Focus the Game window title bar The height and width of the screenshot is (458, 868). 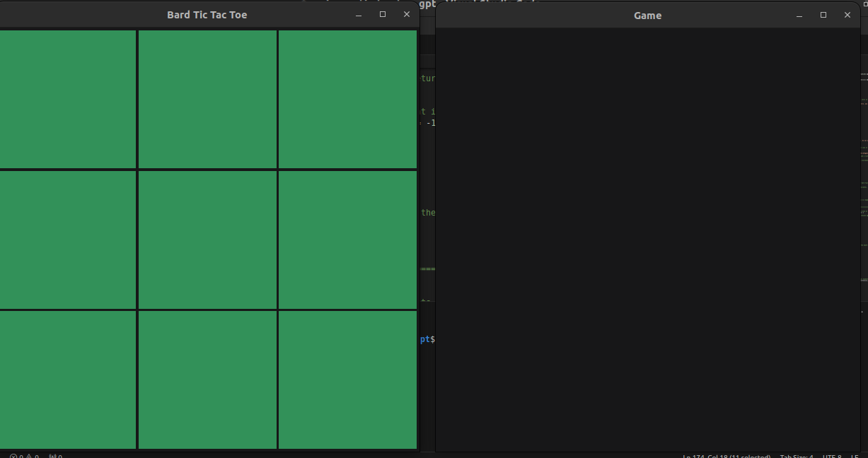point(647,16)
